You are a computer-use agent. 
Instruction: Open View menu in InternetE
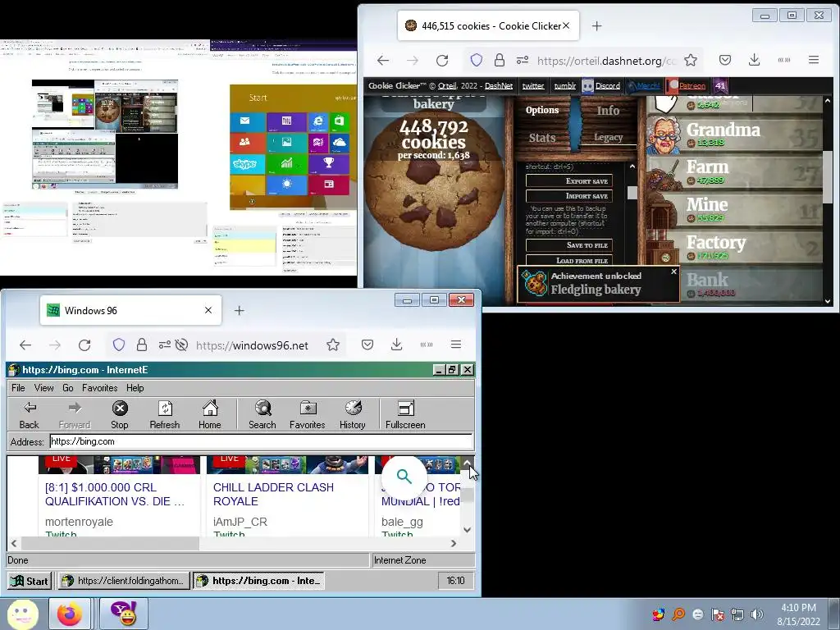[43, 388]
